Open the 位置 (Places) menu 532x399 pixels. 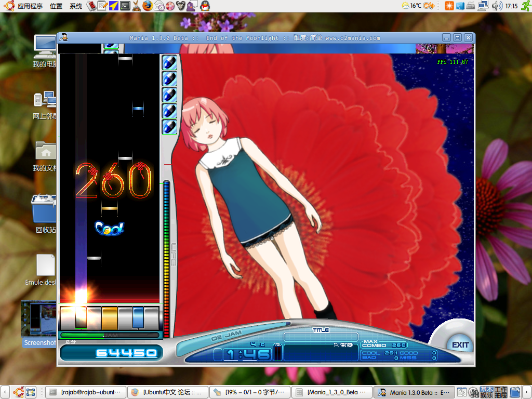pyautogui.click(x=56, y=6)
